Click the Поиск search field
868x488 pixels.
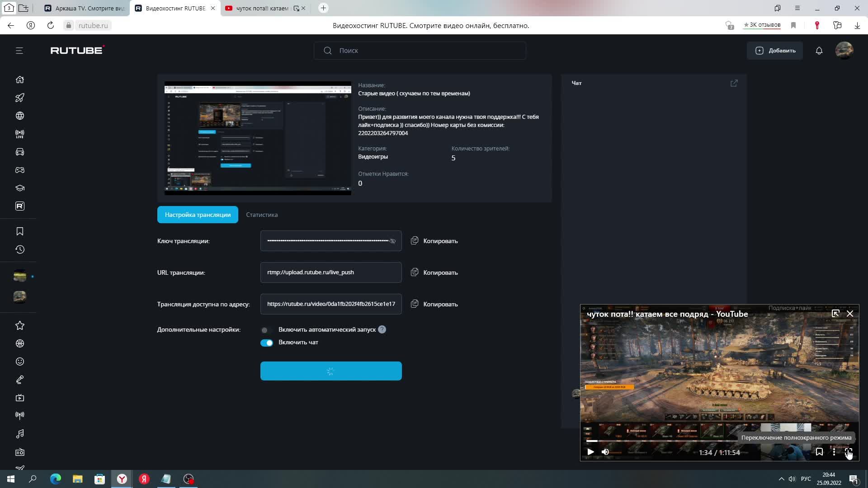click(420, 51)
